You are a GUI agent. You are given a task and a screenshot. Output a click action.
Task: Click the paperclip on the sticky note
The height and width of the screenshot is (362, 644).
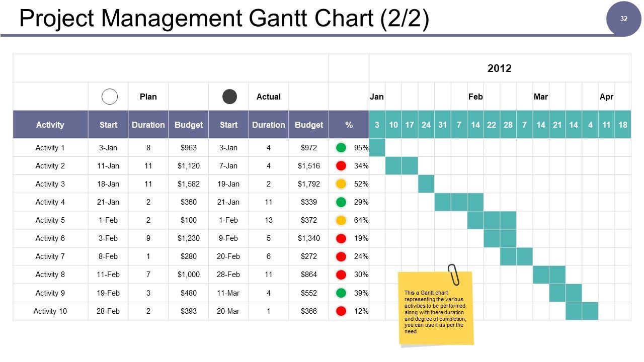(453, 274)
